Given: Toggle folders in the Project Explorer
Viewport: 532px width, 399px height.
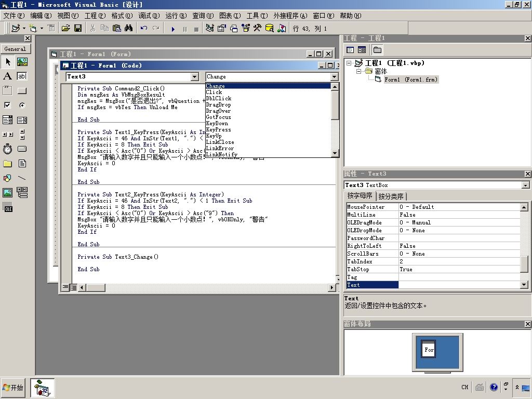Looking at the screenshot, I should click(377, 50).
